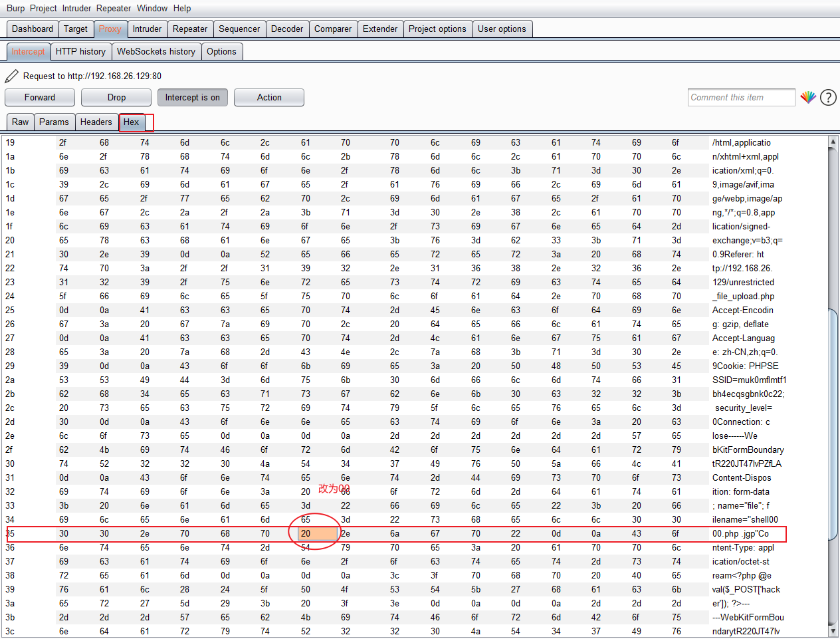This screenshot has width=840, height=639.
Task: Switch to the Dashboard tab
Action: tap(33, 29)
